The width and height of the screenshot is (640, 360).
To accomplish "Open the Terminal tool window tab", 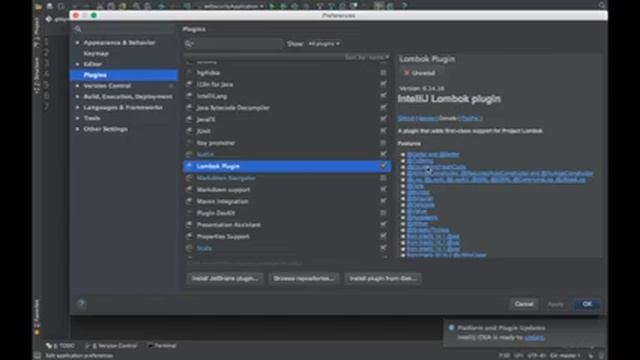I will point(162,346).
